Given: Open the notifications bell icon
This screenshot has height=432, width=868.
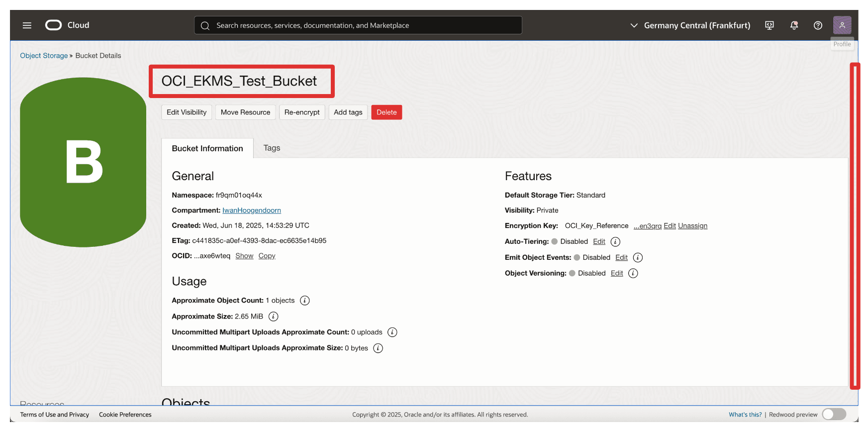Looking at the screenshot, I should [x=794, y=25].
